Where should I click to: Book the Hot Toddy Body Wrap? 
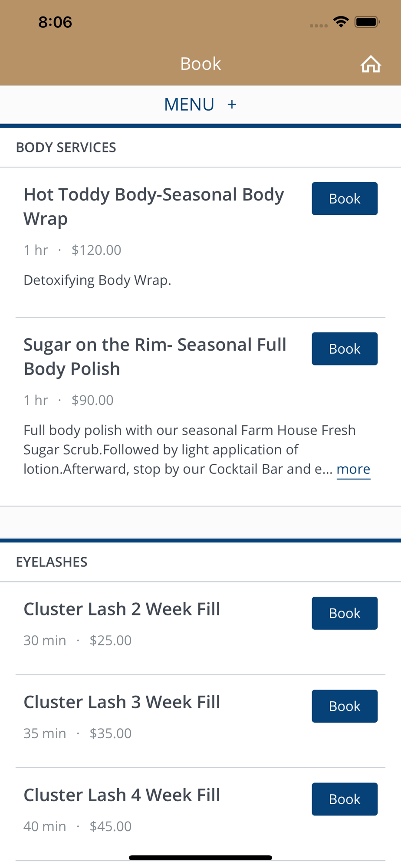pos(345,199)
